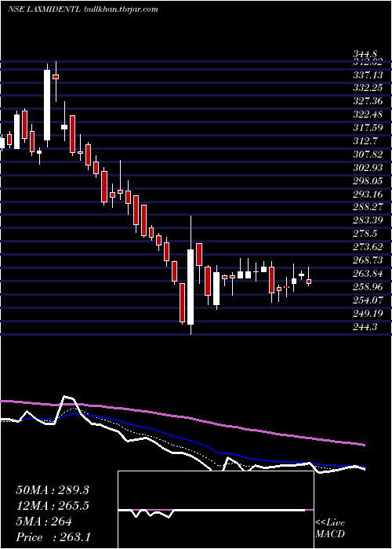Click the MACD histogram panel

tap(216, 510)
